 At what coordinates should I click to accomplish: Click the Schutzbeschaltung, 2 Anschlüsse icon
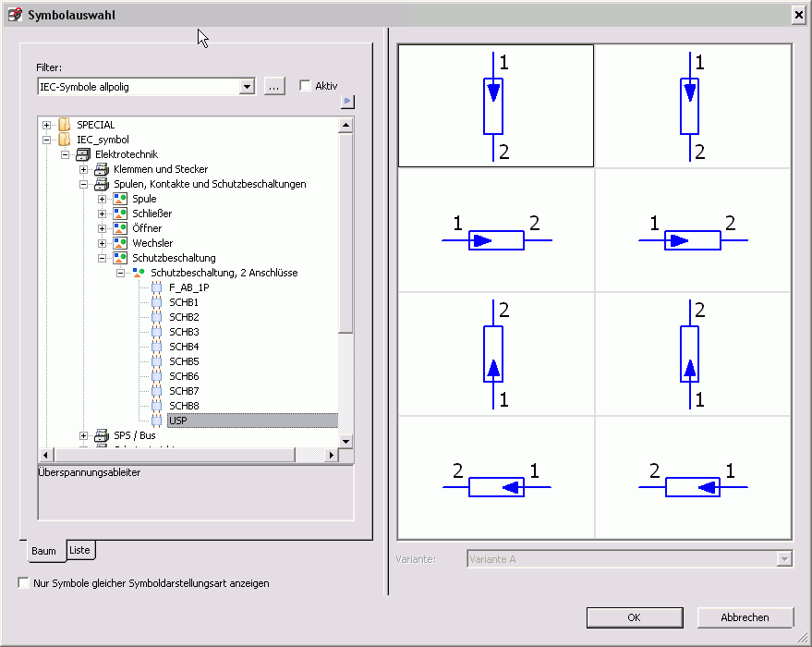[x=139, y=273]
